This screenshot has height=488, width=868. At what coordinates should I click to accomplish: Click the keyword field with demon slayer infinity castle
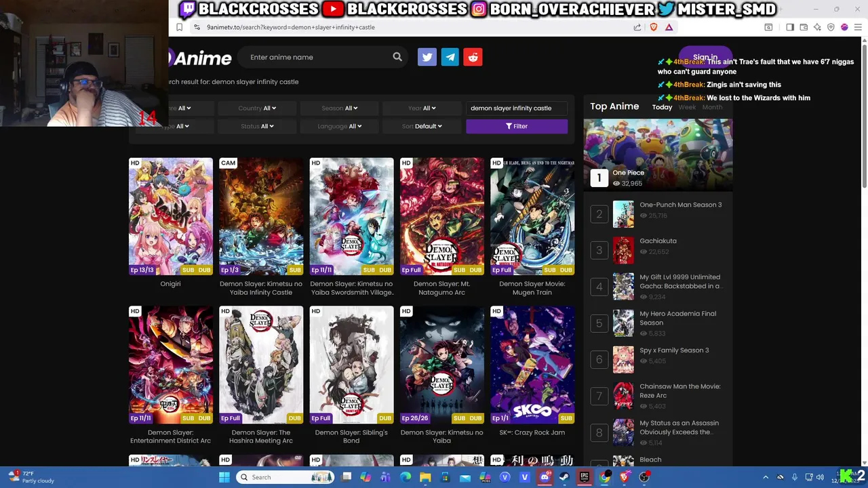pos(517,108)
